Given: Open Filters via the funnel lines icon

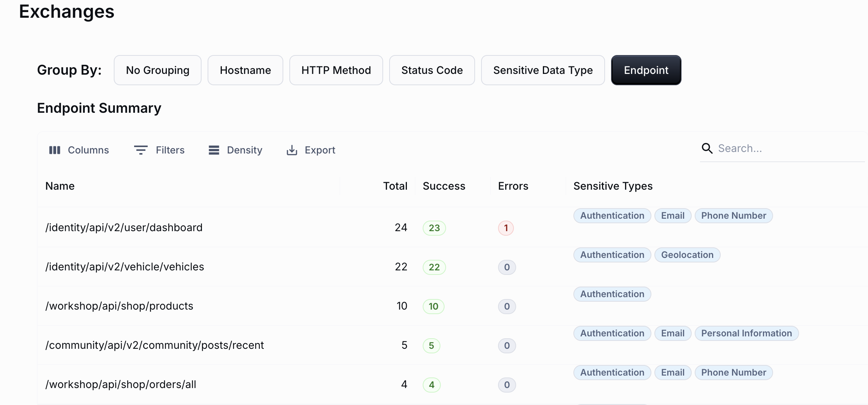Looking at the screenshot, I should [141, 150].
